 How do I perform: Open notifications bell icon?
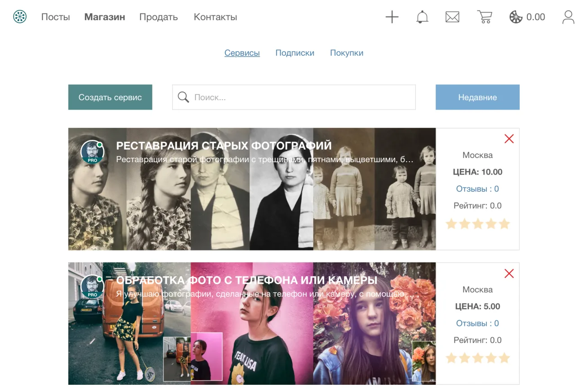[422, 17]
